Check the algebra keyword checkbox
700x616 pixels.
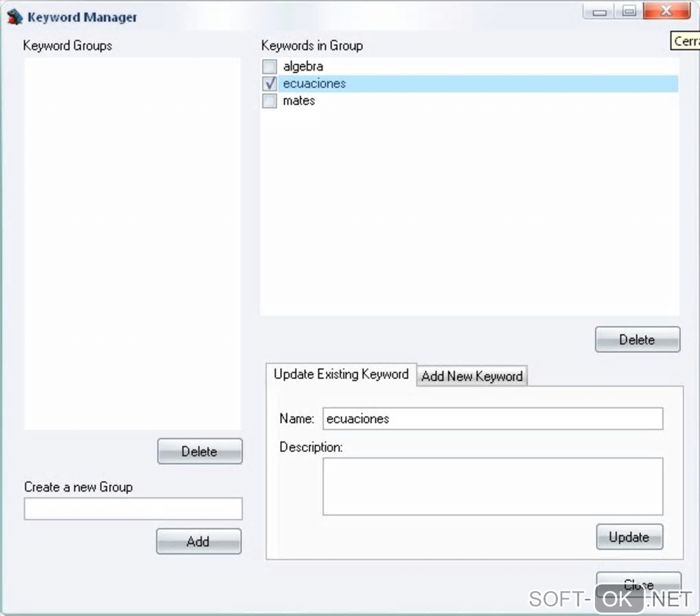(x=270, y=67)
